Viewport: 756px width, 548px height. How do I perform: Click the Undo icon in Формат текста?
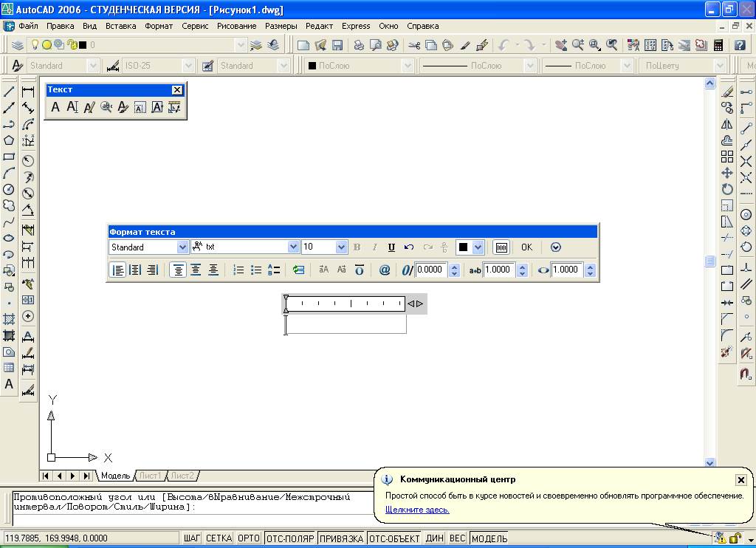tap(409, 247)
